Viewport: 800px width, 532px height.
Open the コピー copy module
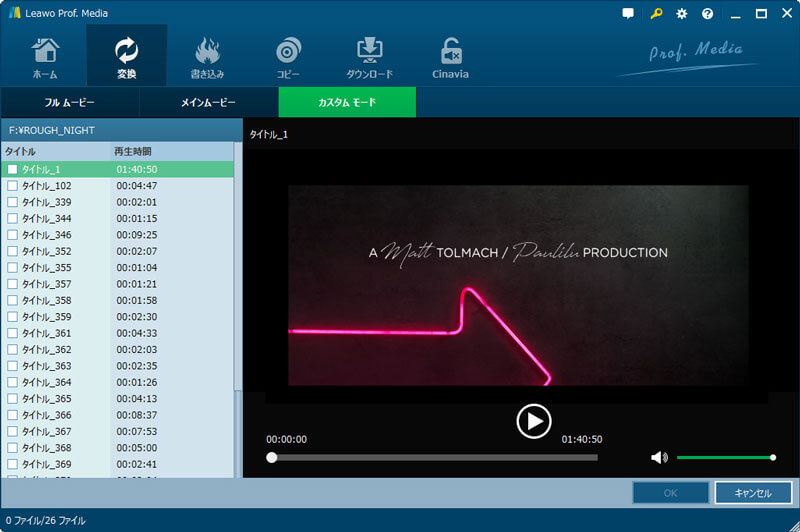pyautogui.click(x=288, y=57)
